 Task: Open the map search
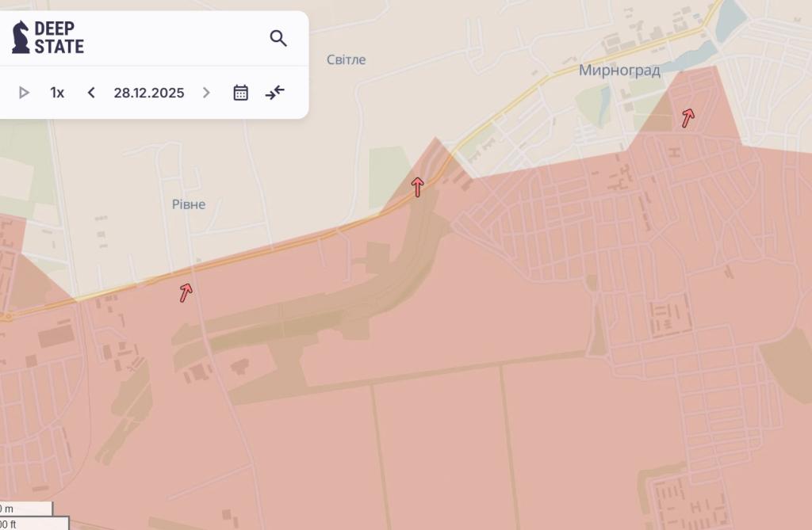(278, 38)
